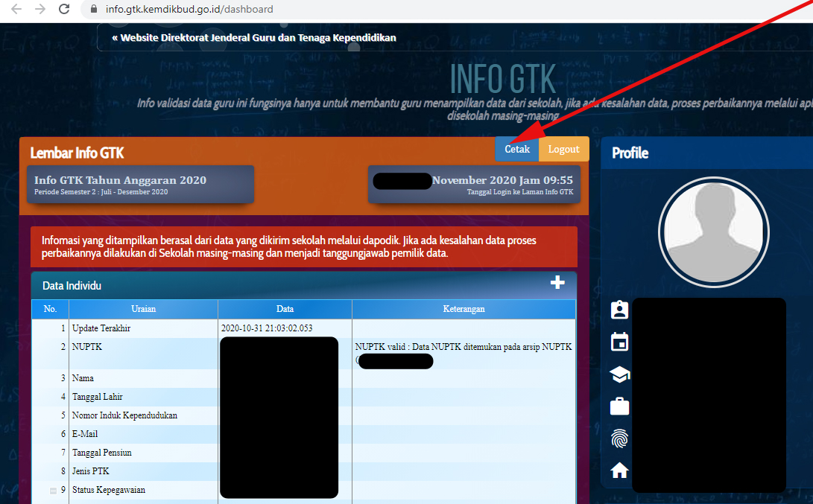This screenshot has width=813, height=504.
Task: Click the home icon in the sidebar
Action: pyautogui.click(x=619, y=470)
